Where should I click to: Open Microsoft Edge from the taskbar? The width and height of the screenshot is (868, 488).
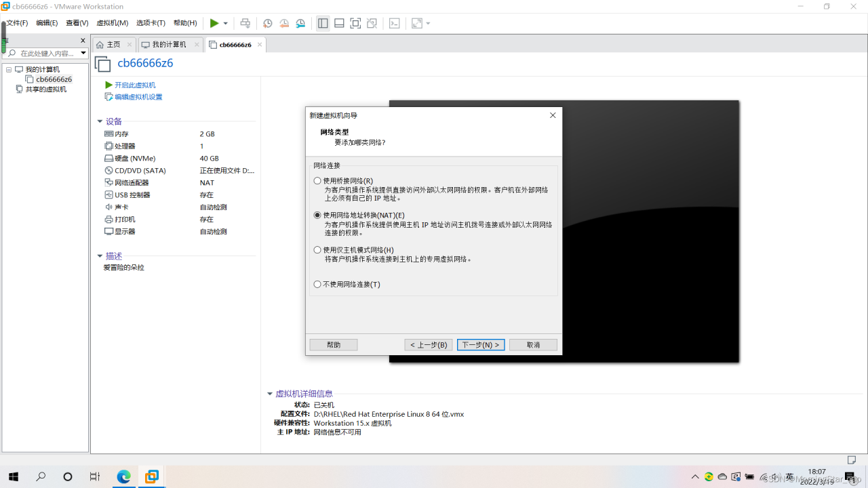tap(123, 476)
